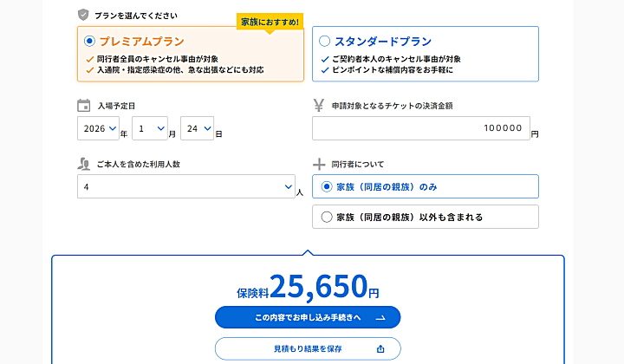This screenshot has width=624, height=364.
Task: Choose 家族（同居の親族）のみ option
Action: coord(327,186)
